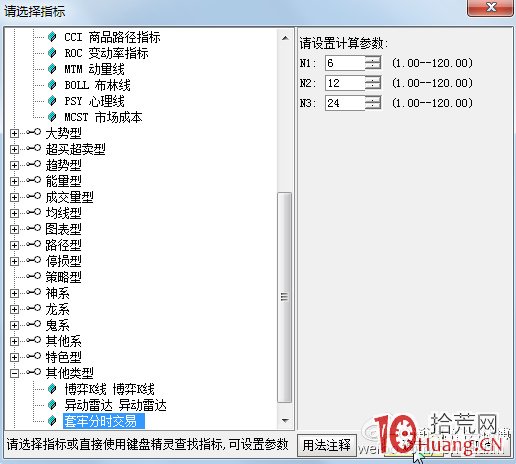Expand the 大势型 category
The image size is (516, 464).
pos(14,133)
